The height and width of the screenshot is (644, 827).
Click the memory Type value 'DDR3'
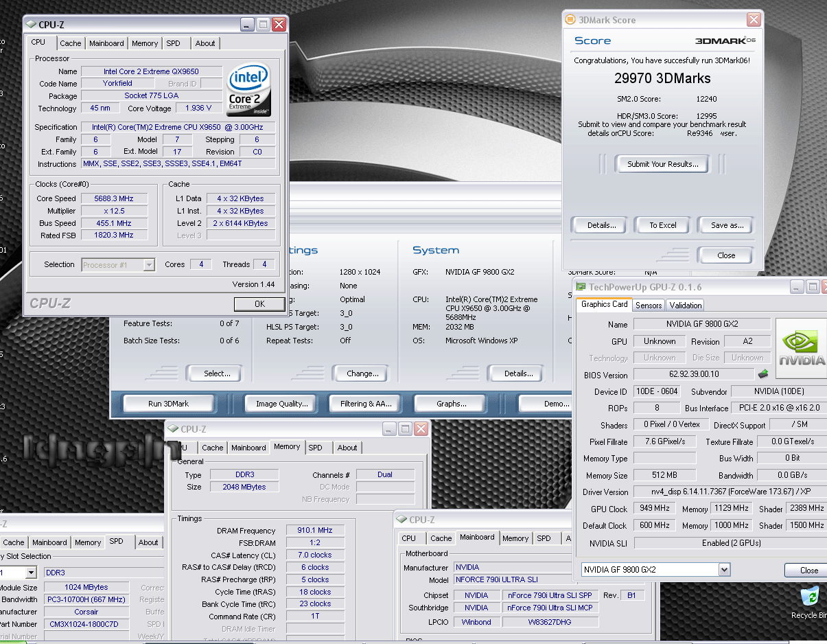point(244,474)
